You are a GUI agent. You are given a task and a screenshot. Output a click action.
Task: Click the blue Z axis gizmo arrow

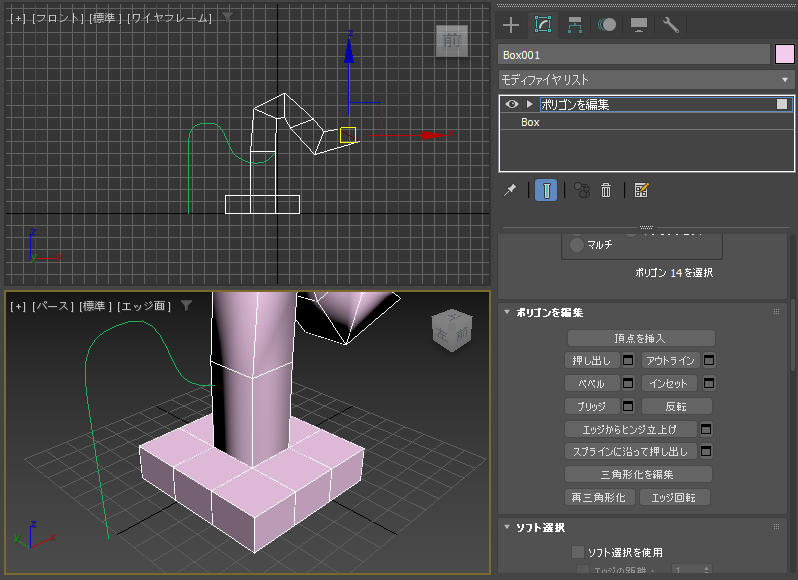[x=349, y=50]
